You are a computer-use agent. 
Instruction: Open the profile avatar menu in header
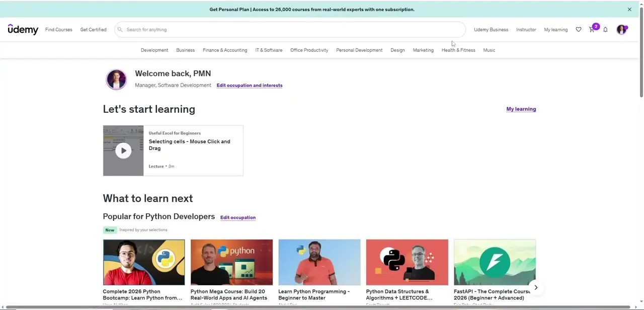(x=622, y=30)
